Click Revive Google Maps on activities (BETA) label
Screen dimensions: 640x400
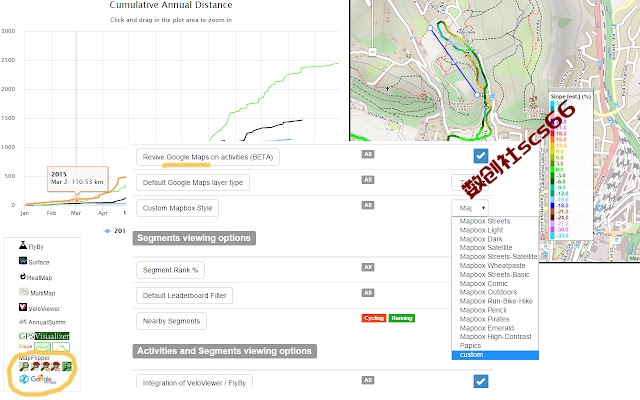coord(208,157)
